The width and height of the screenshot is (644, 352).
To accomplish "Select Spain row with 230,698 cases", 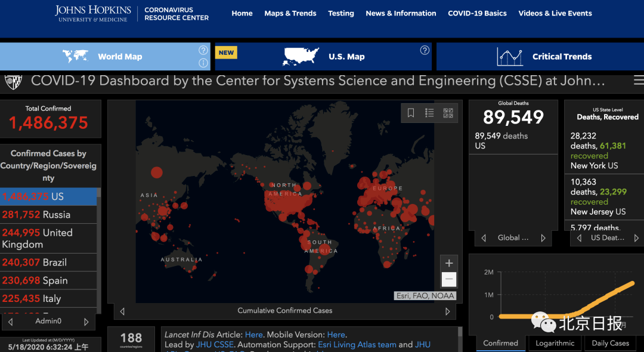I will pyautogui.click(x=48, y=280).
